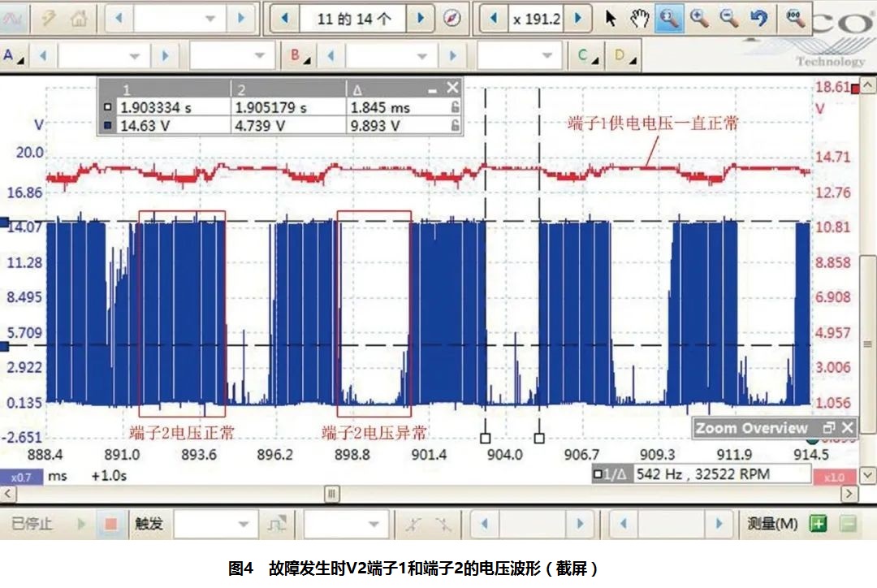Undo the last zoom

(x=758, y=19)
